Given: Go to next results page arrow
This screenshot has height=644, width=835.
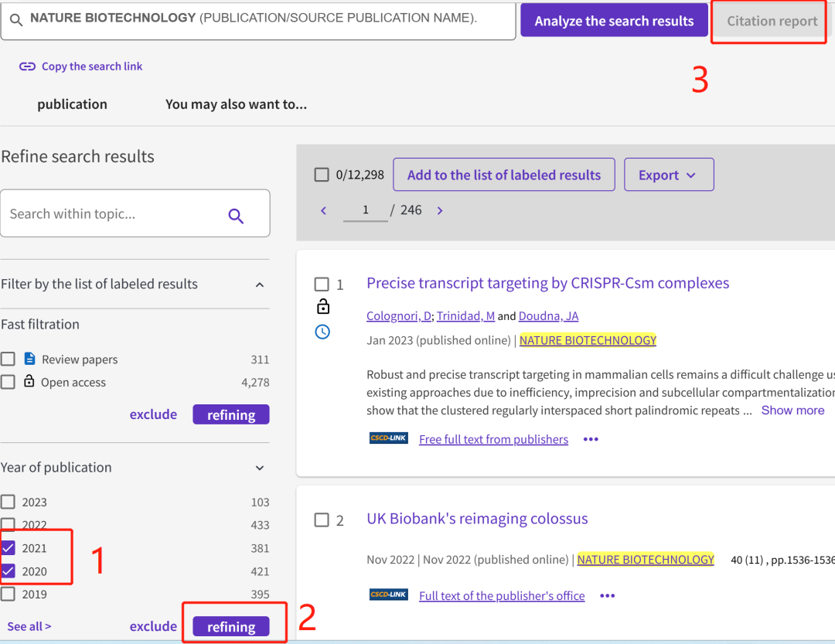Looking at the screenshot, I should point(440,210).
